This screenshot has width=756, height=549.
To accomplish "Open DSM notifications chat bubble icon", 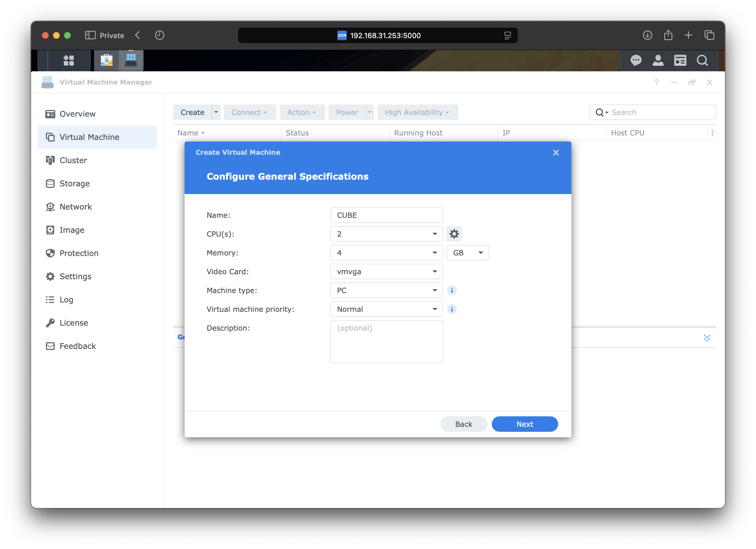I will 636,60.
